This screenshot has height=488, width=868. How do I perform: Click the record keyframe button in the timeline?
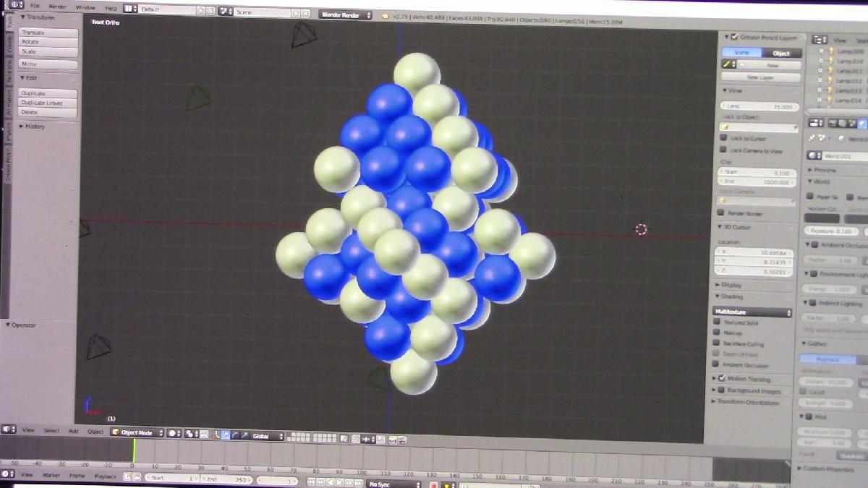434,484
